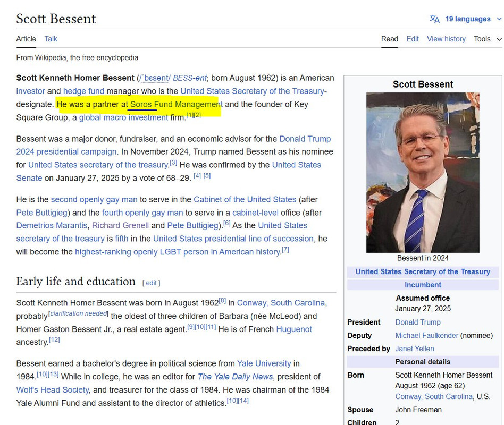Click citation reference [3]
The image size is (504, 425).
[173, 162]
